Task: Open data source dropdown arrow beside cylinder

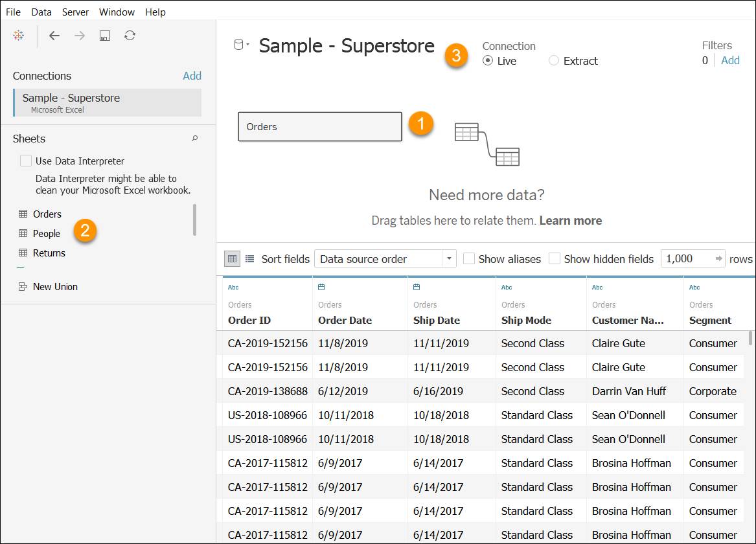Action: pyautogui.click(x=248, y=44)
